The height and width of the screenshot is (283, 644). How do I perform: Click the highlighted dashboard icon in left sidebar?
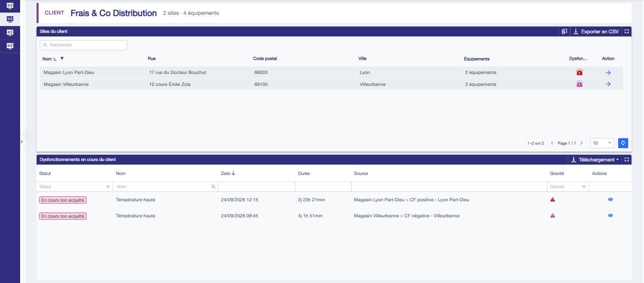coord(10,19)
